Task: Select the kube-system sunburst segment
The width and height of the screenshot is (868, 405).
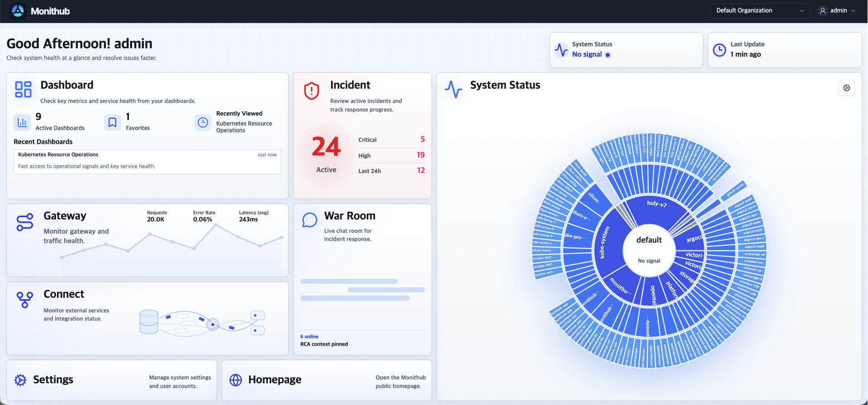Action: click(606, 244)
